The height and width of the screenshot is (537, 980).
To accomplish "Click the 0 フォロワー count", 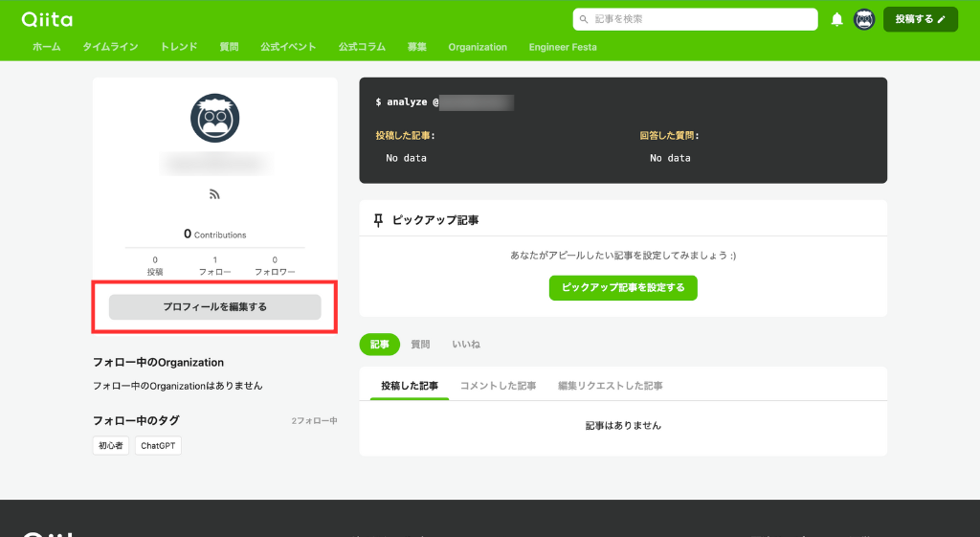I will point(275,266).
